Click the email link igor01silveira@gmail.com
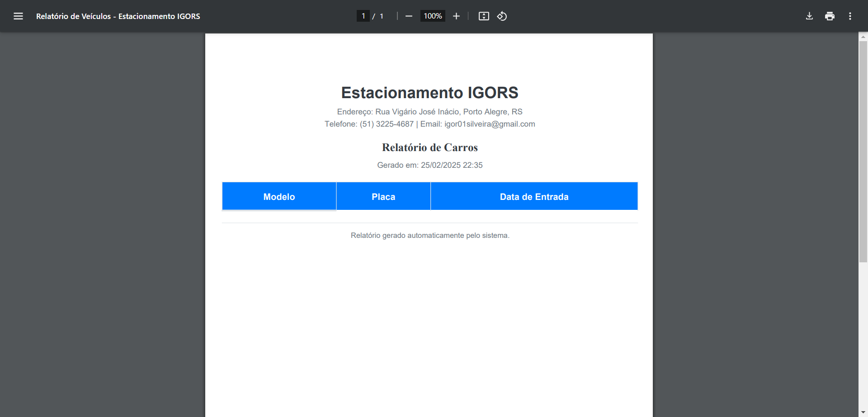 490,123
